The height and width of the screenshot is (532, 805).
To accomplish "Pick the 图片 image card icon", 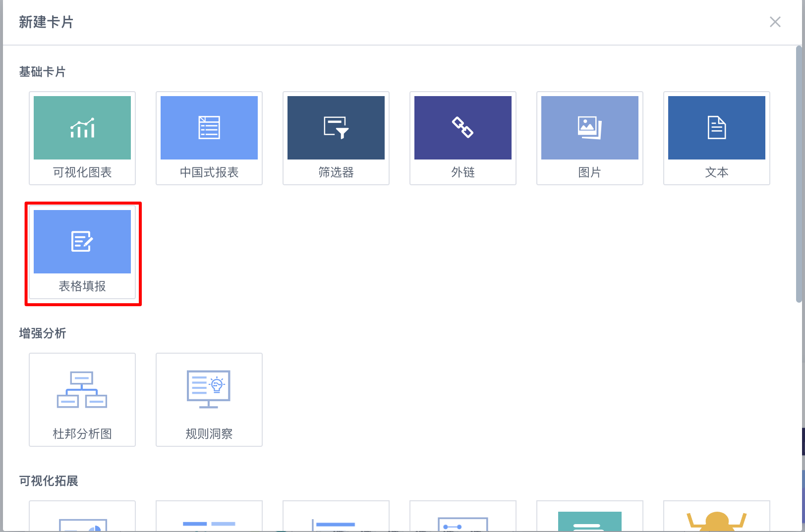I will click(590, 128).
